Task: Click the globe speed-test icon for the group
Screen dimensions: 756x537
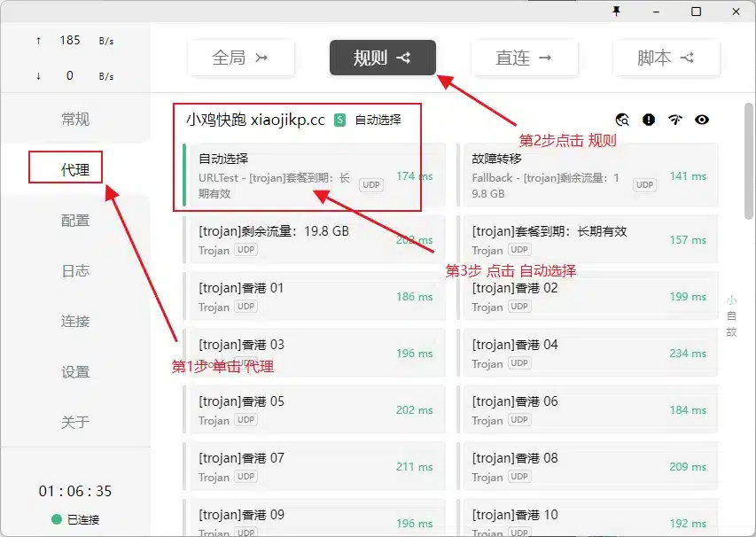Action: [622, 120]
